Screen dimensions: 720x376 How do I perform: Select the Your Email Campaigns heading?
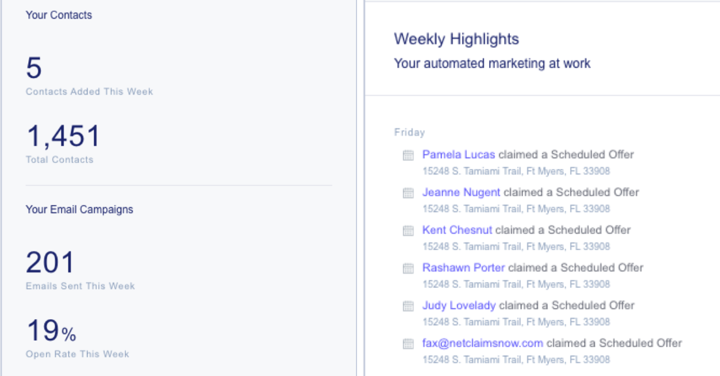point(79,209)
